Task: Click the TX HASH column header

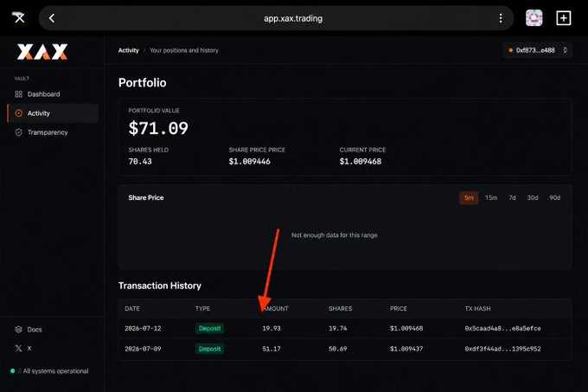Action: click(477, 309)
